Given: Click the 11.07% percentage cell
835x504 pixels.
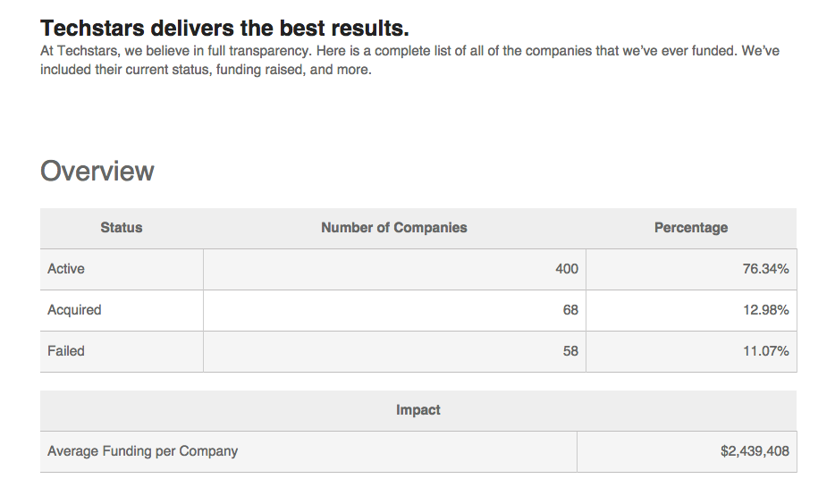Looking at the screenshot, I should tap(765, 351).
